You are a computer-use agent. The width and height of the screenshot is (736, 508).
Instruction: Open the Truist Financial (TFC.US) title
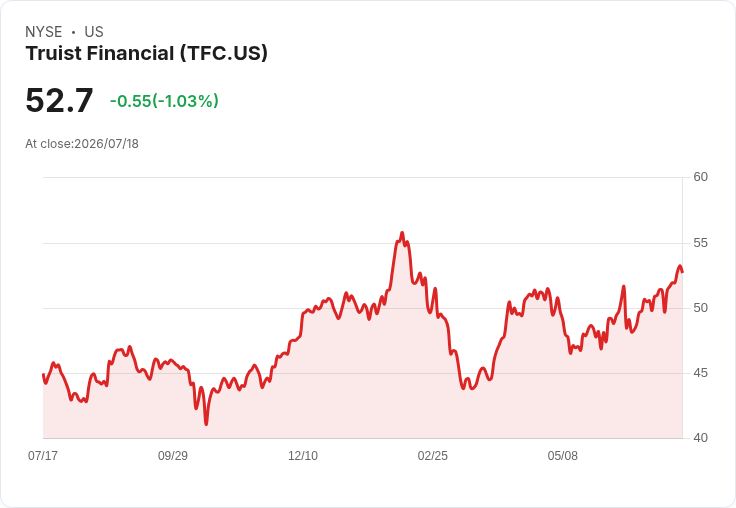tap(146, 53)
